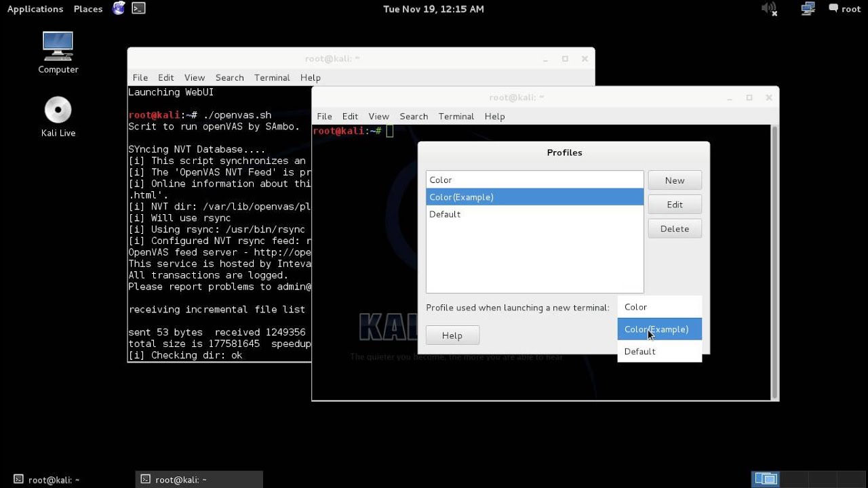Open File menu in front terminal window
868x488 pixels.
click(x=324, y=116)
